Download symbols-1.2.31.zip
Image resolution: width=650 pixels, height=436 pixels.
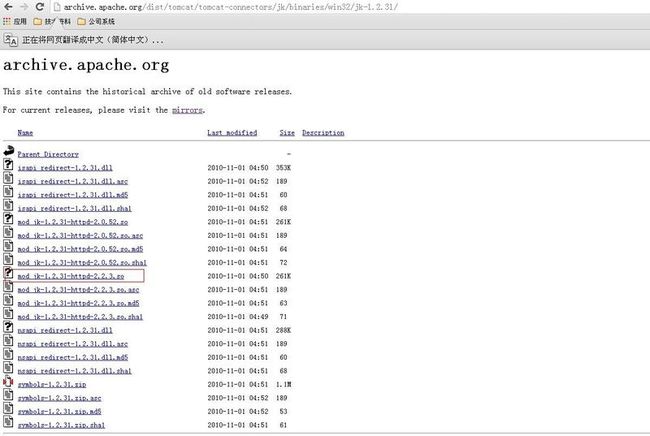coord(52,385)
